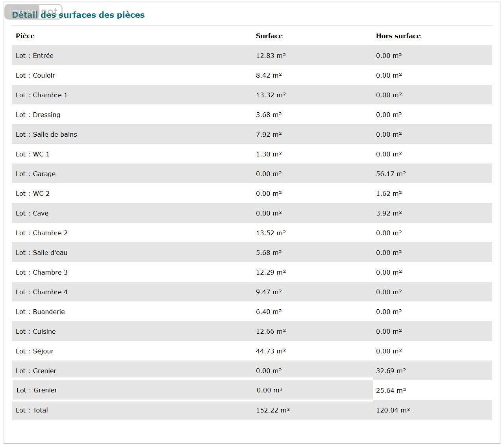This screenshot has width=504, height=446.
Task: Select the Chambre 1 surface value 13.32 m²
Action: click(x=271, y=95)
